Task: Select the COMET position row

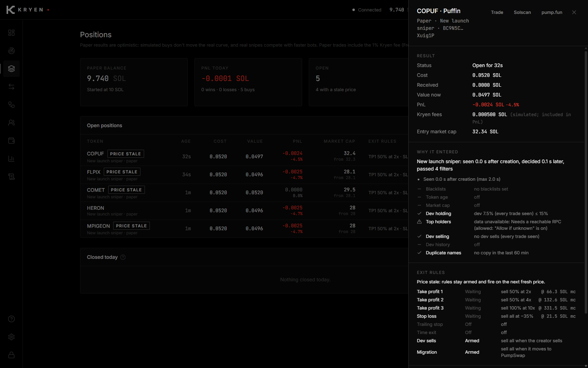Action: pyautogui.click(x=244, y=193)
